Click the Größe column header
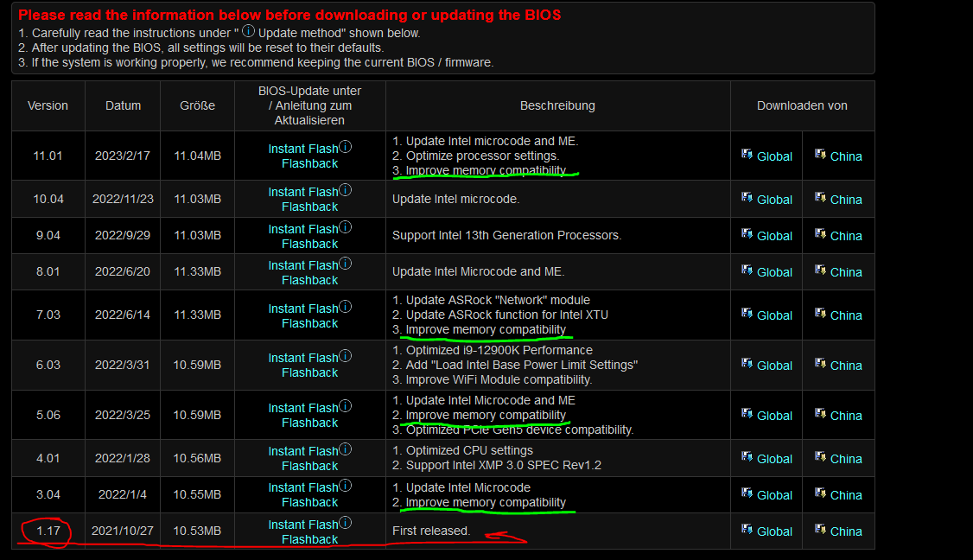973x560 pixels. coord(197,105)
